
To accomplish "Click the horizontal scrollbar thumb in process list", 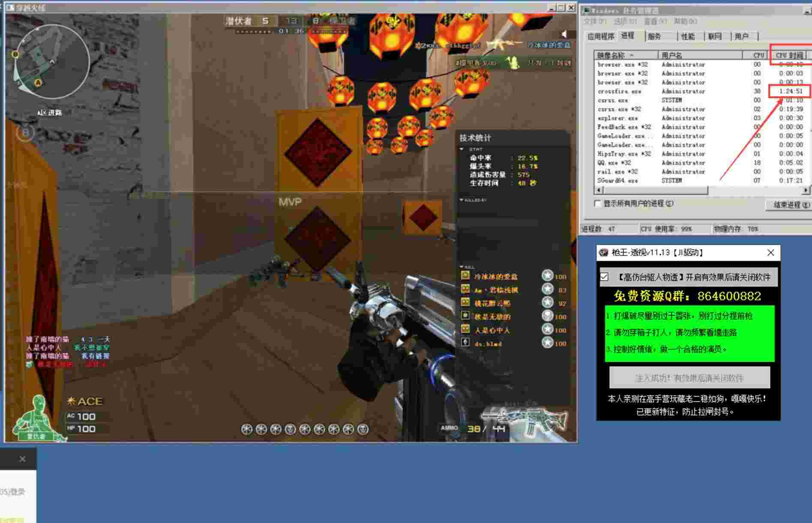I will pyautogui.click(x=655, y=190).
